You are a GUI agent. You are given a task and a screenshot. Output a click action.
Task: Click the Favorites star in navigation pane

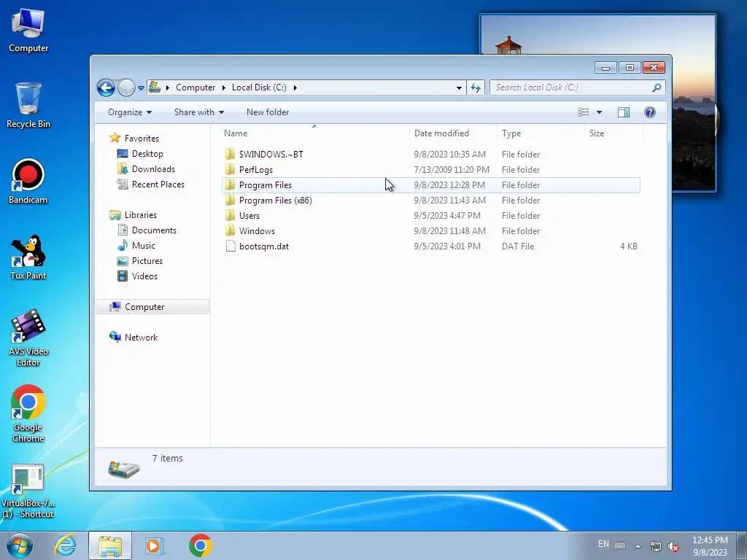[115, 138]
